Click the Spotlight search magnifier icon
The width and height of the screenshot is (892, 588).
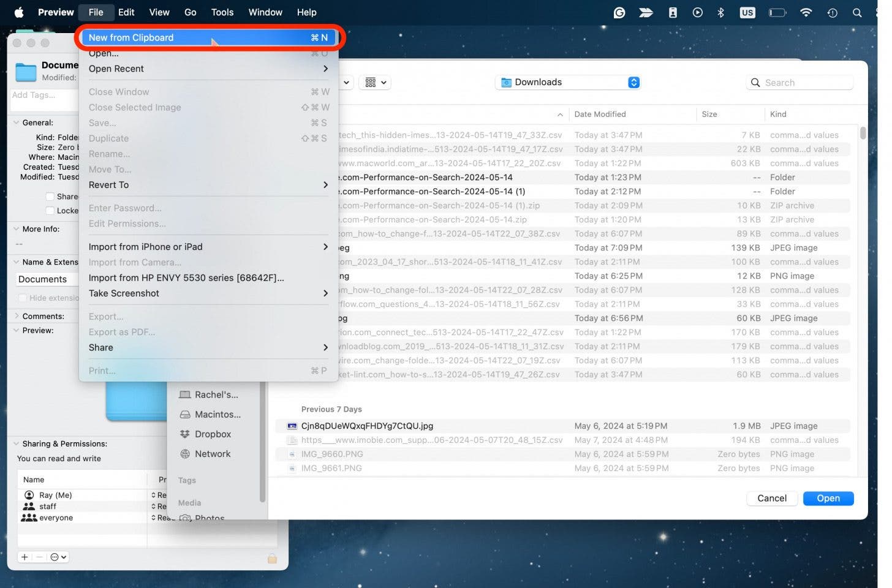pos(856,12)
